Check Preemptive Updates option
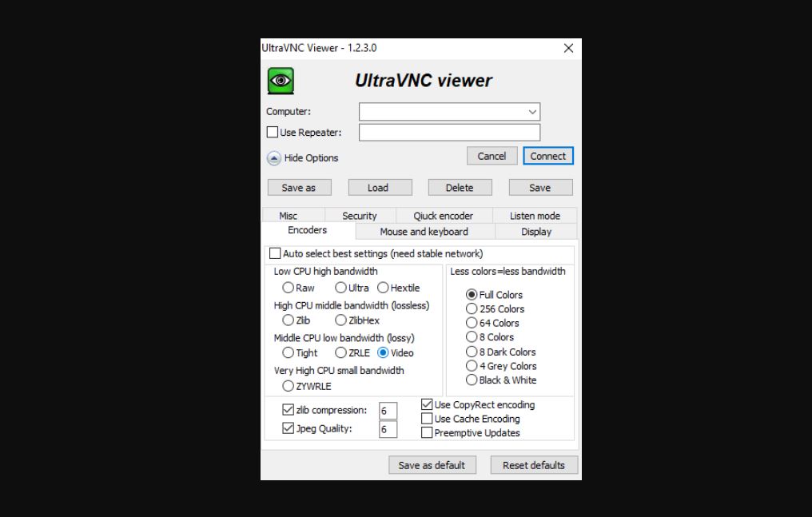This screenshot has width=812, height=517. pos(425,432)
